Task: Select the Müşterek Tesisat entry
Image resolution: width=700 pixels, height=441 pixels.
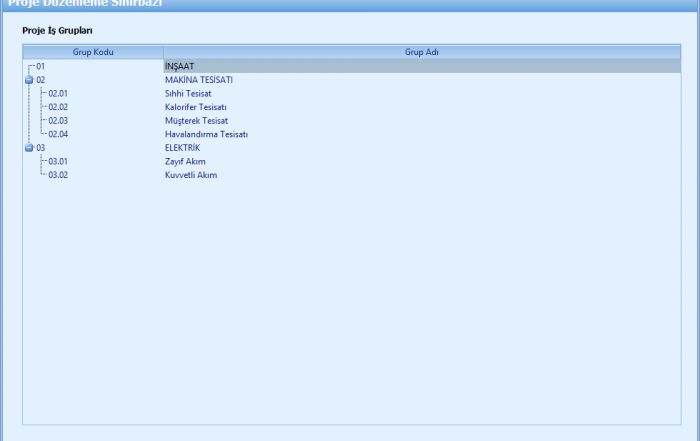Action: [196, 120]
